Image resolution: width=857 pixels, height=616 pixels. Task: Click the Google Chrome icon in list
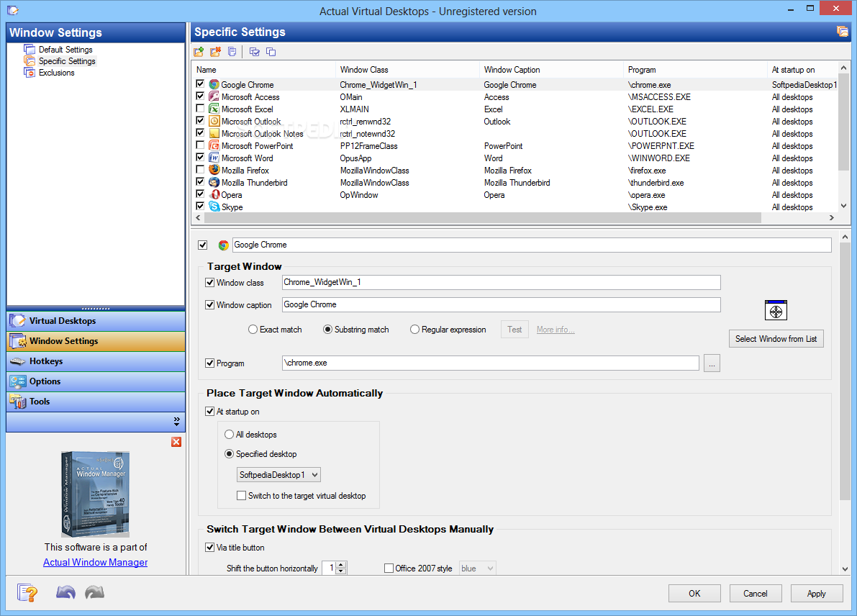214,85
